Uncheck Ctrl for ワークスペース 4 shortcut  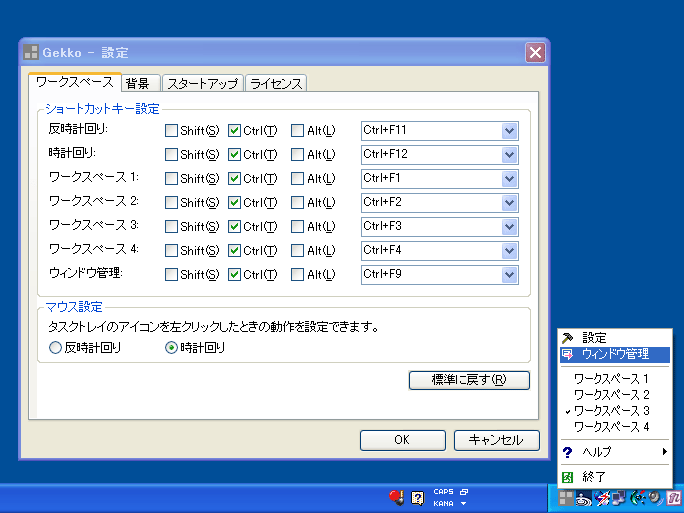point(234,250)
